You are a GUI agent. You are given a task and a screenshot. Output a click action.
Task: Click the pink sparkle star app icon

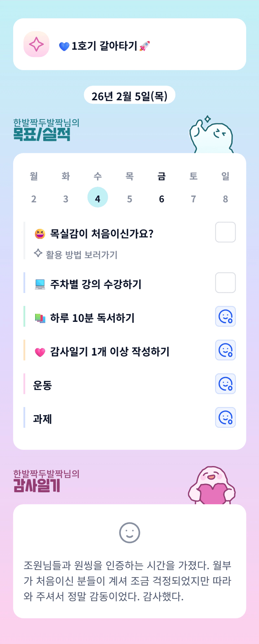coord(36,44)
